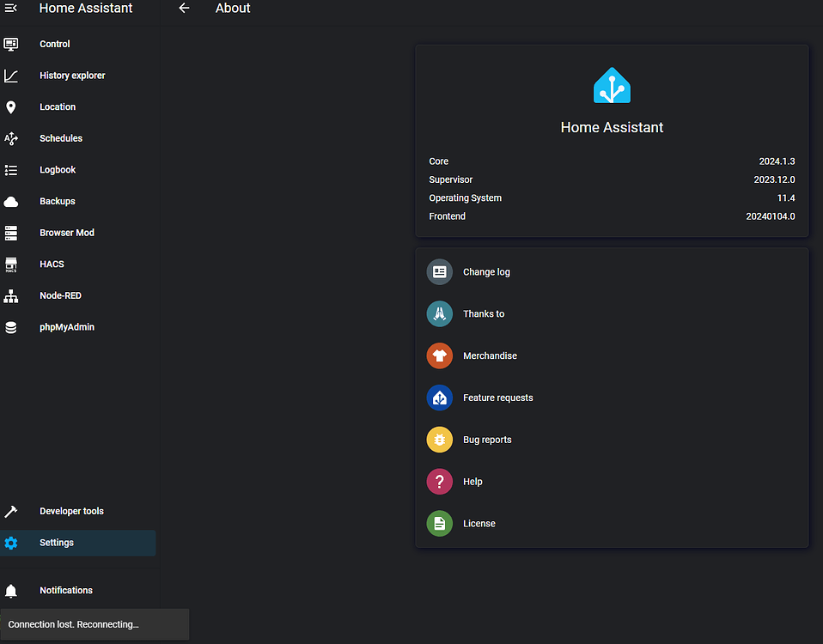Go to Location panel

pyautogui.click(x=77, y=107)
